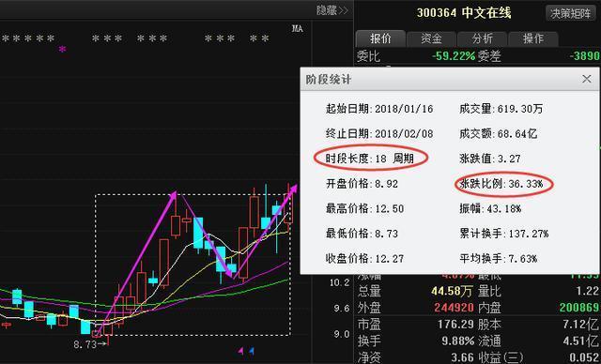Click the magenta asterisk marker on chart
Image resolution: width=601 pixels, height=364 pixels.
(x=62, y=49)
